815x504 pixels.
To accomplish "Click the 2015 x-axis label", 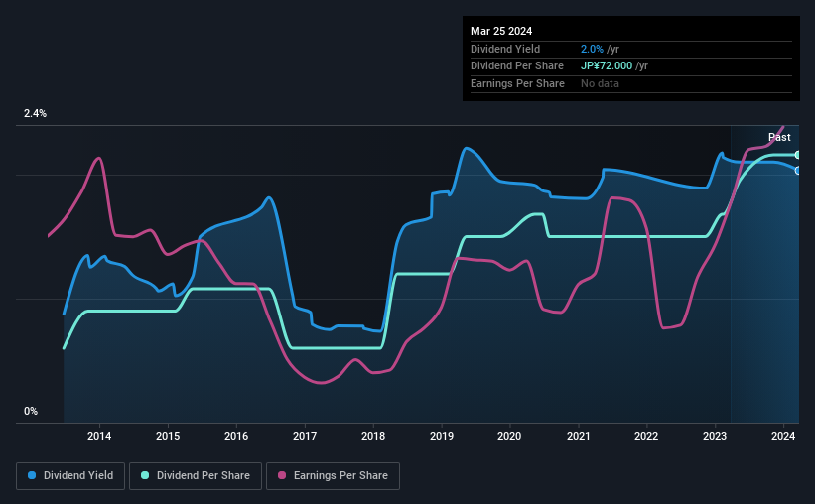I will pyautogui.click(x=168, y=436).
